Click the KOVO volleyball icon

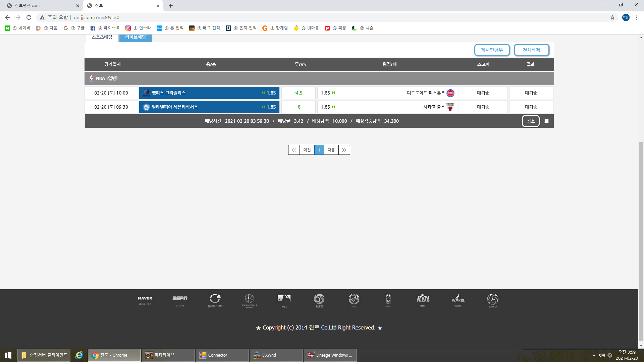(492, 300)
